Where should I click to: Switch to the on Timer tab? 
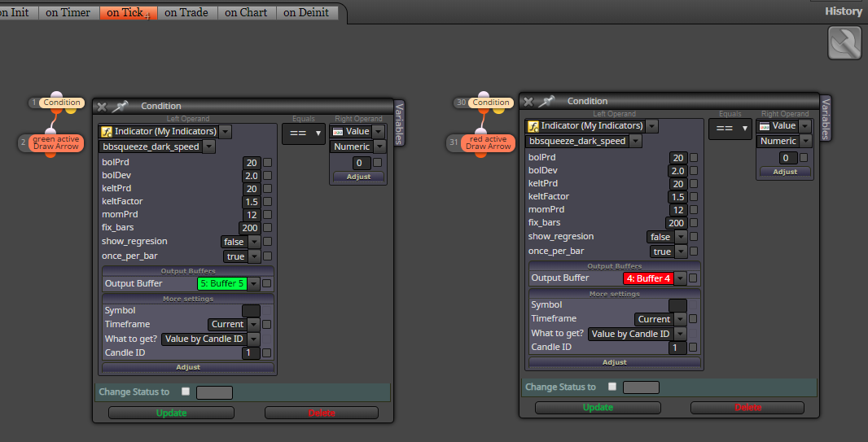point(68,13)
